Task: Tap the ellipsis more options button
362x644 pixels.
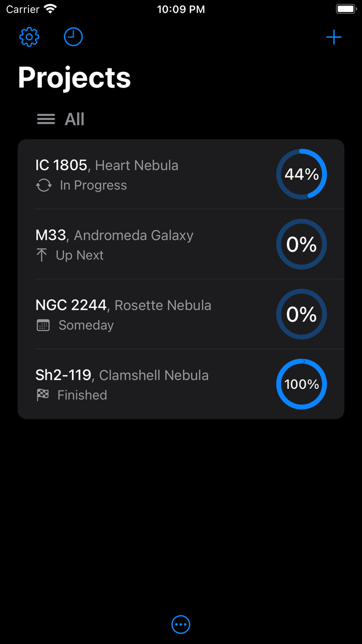Action: coord(181,624)
